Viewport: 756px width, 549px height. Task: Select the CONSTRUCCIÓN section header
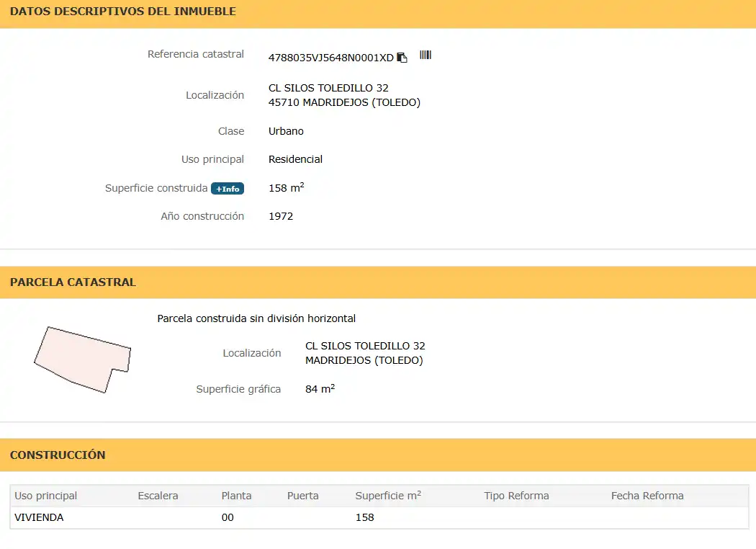click(x=58, y=455)
